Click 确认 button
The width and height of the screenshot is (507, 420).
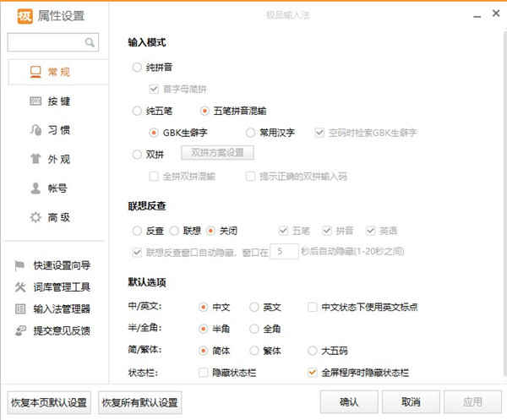349,402
